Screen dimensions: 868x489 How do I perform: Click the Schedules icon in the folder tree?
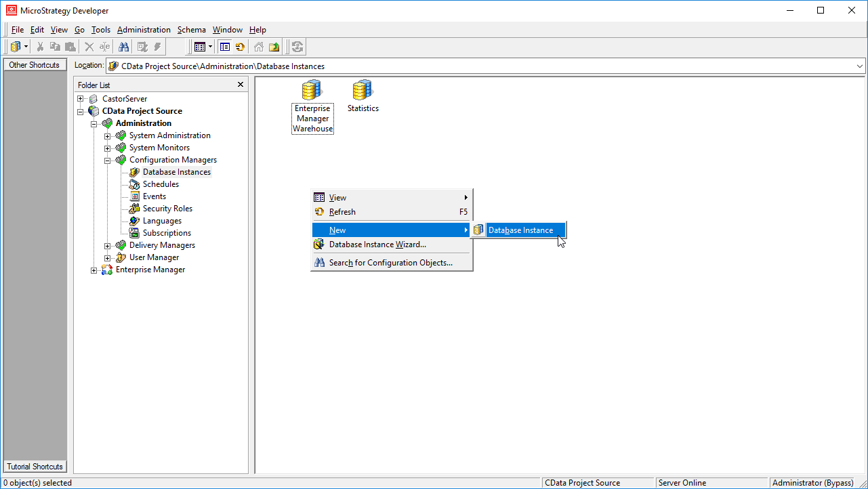click(134, 184)
